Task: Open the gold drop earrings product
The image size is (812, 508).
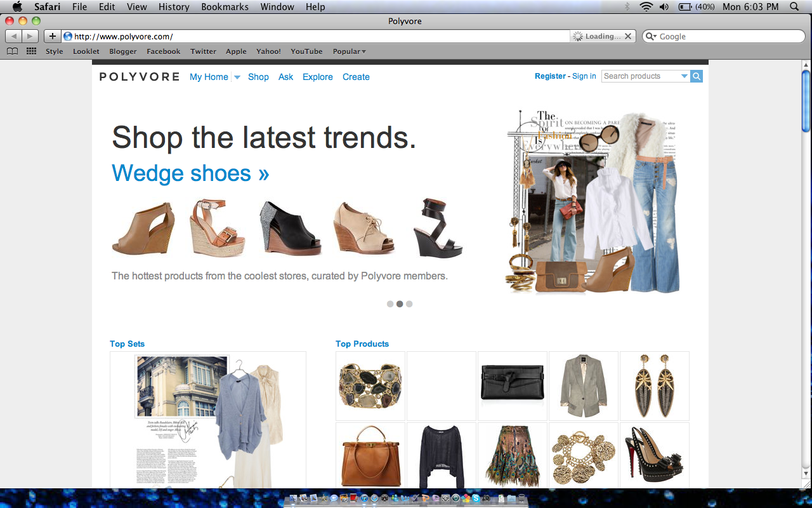Action: click(x=655, y=385)
